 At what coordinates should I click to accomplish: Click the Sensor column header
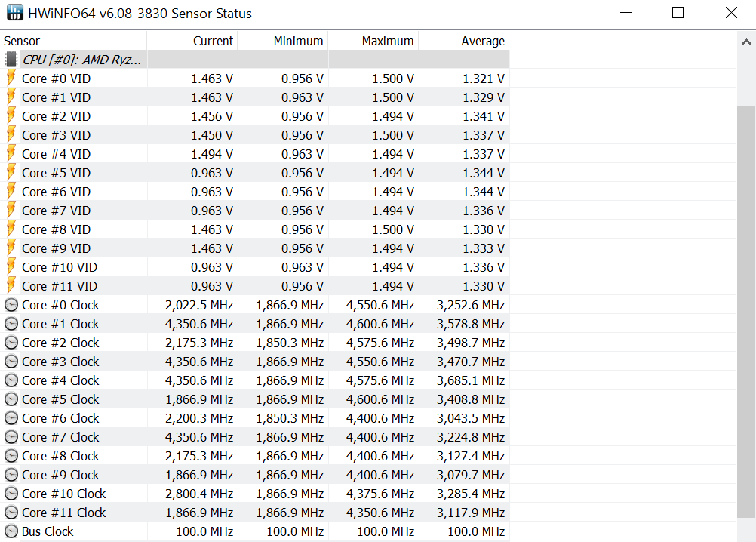[x=73, y=41]
